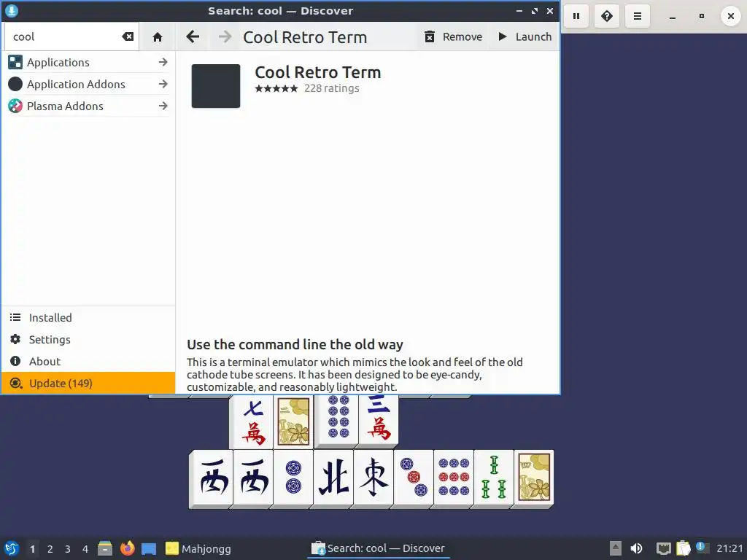The width and height of the screenshot is (747, 560).
Task: Click Application Addons dark circle icon
Action: coord(15,85)
